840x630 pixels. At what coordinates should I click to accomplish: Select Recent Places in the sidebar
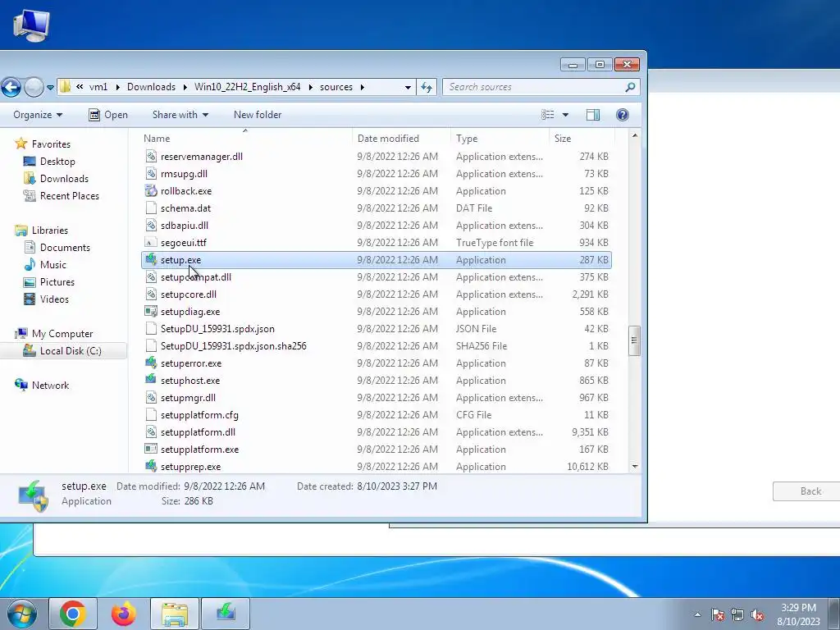coord(69,195)
